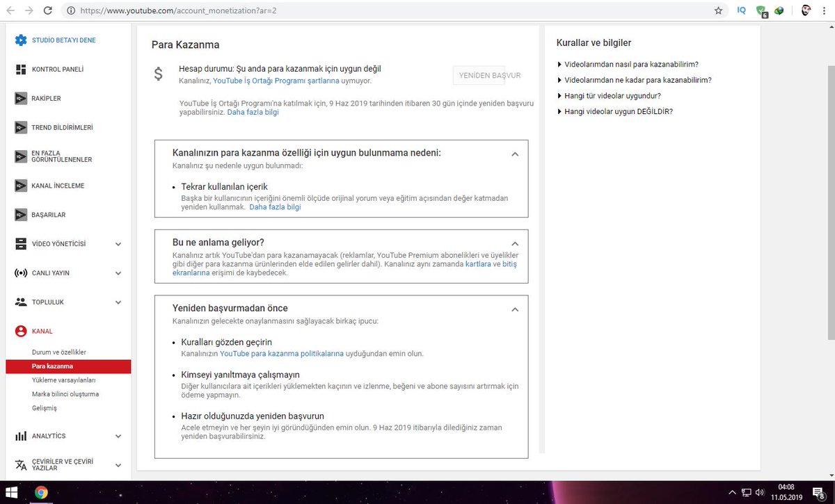Reload the page
Image resolution: width=835 pixels, height=504 pixels.
coord(48,11)
